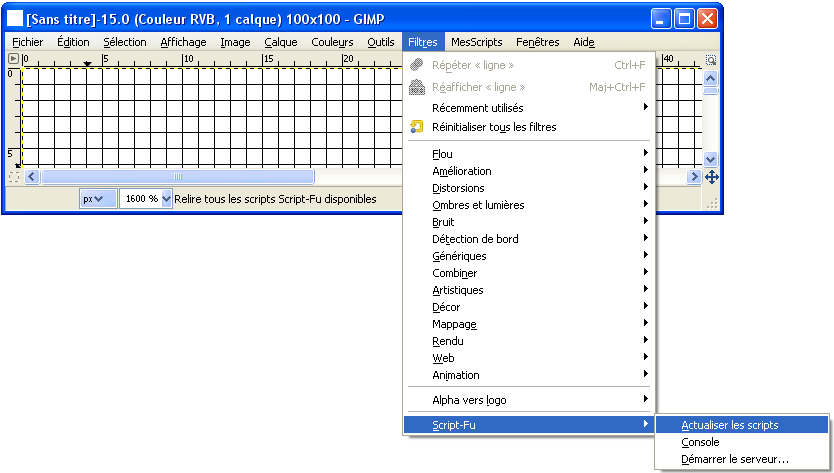This screenshot has height=473, width=834.
Task: Open the Affichage menu
Action: pyautogui.click(x=184, y=42)
